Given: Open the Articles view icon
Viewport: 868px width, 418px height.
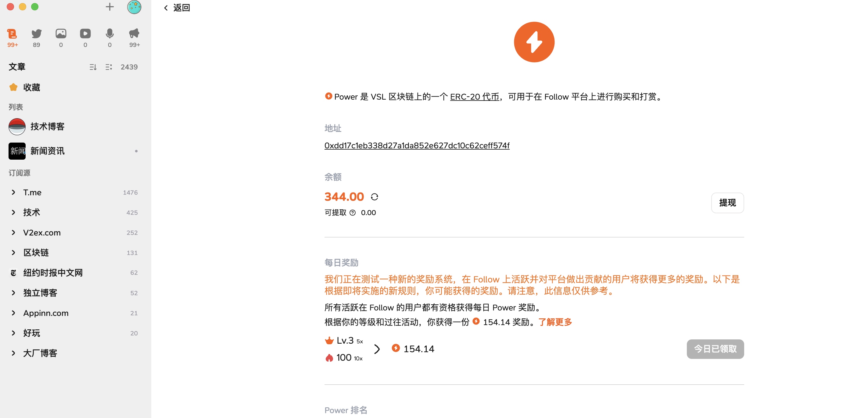Looking at the screenshot, I should pos(12,34).
